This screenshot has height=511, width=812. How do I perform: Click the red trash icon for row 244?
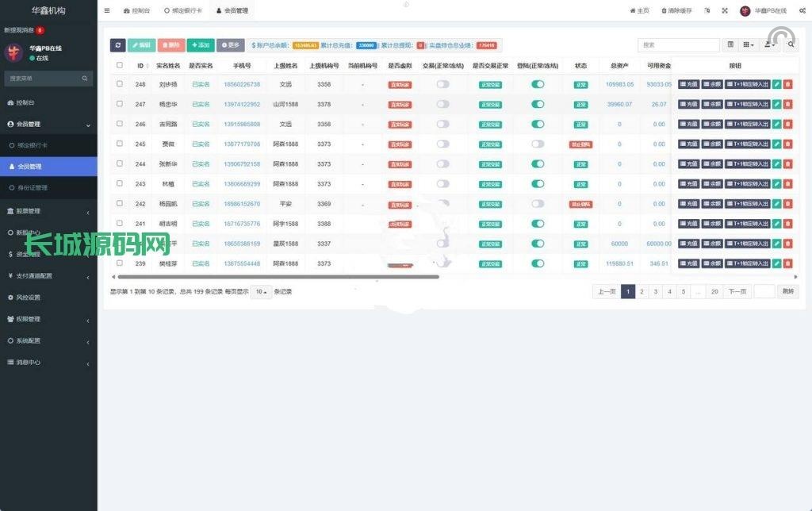pos(787,163)
